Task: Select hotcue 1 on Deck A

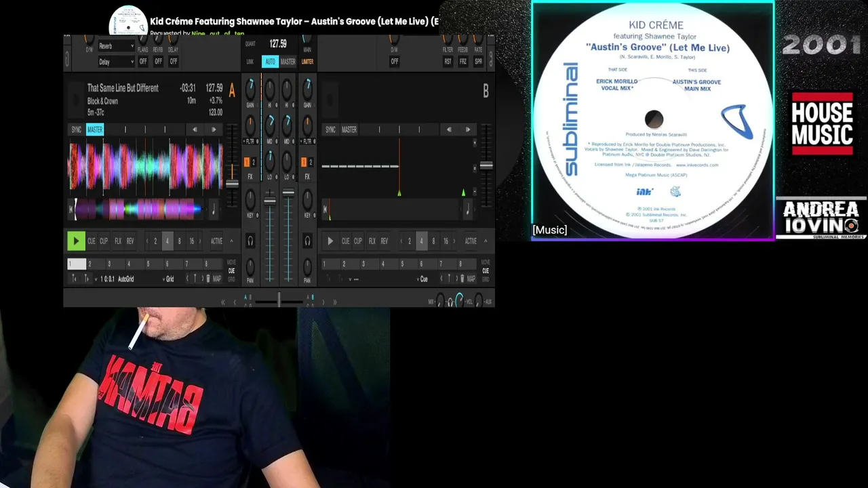Action: (x=77, y=264)
